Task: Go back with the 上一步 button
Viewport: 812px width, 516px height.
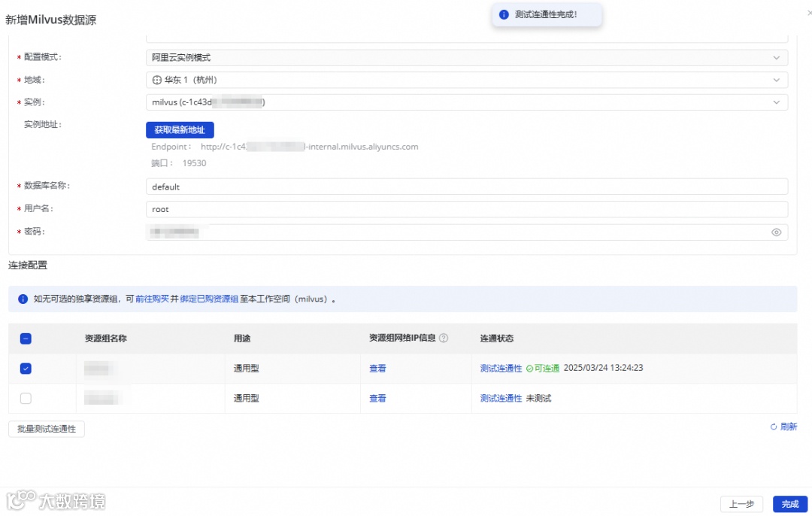Action: (741, 503)
